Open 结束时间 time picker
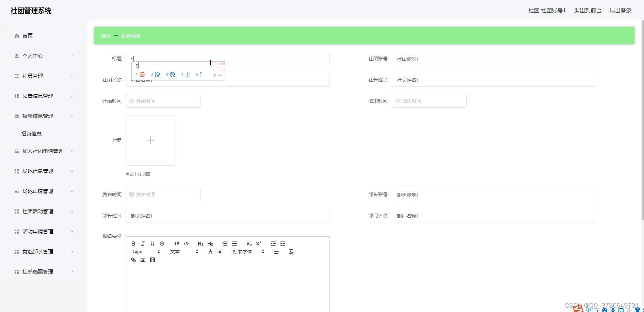The height and width of the screenshot is (312, 644). pyautogui.click(x=429, y=101)
